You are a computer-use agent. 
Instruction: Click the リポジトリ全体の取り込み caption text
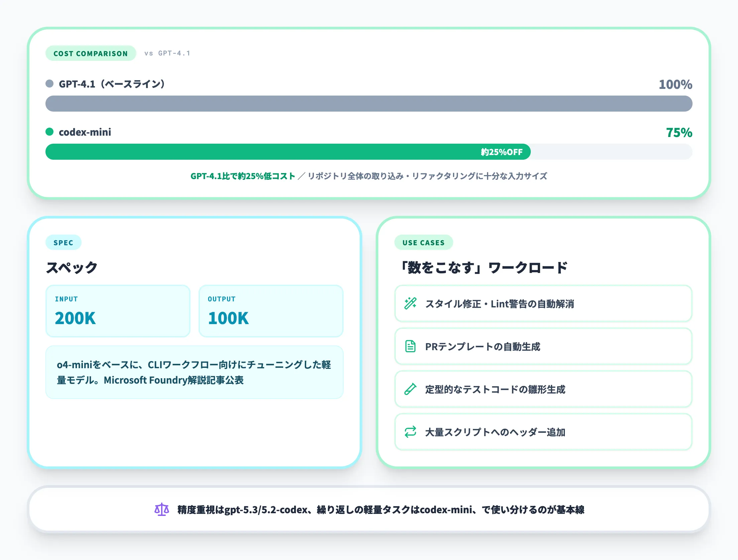pos(427,176)
